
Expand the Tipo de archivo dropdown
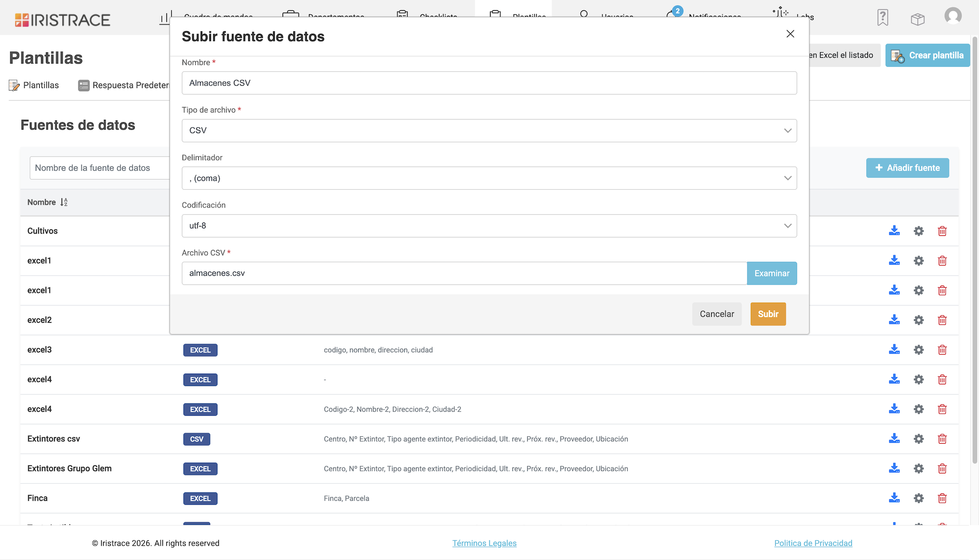click(489, 131)
